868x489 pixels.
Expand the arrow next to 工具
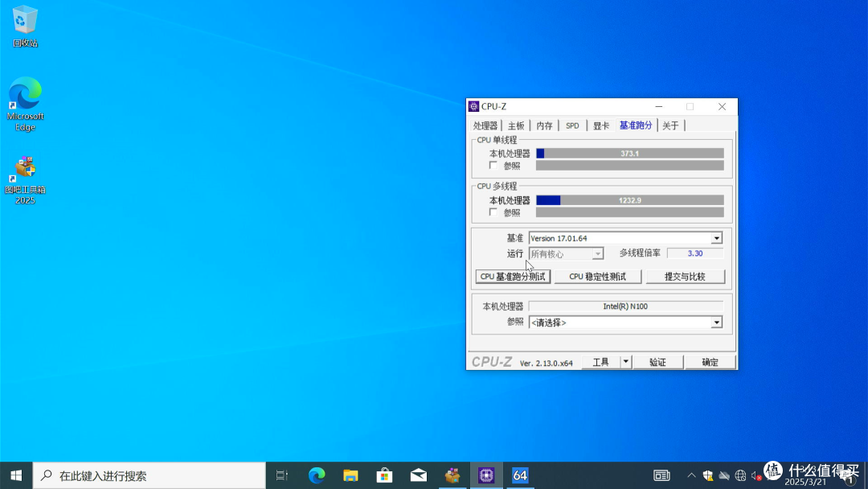(625, 362)
